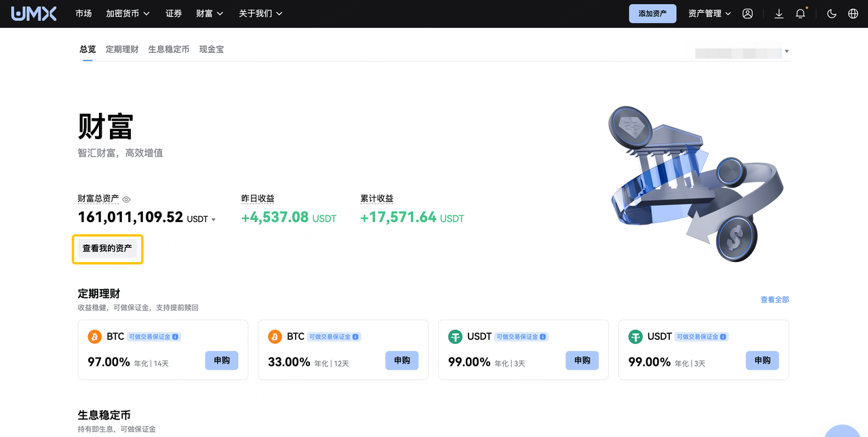The image size is (868, 437).
Task: Click the 生息稳定币 section heading
Action: click(104, 415)
